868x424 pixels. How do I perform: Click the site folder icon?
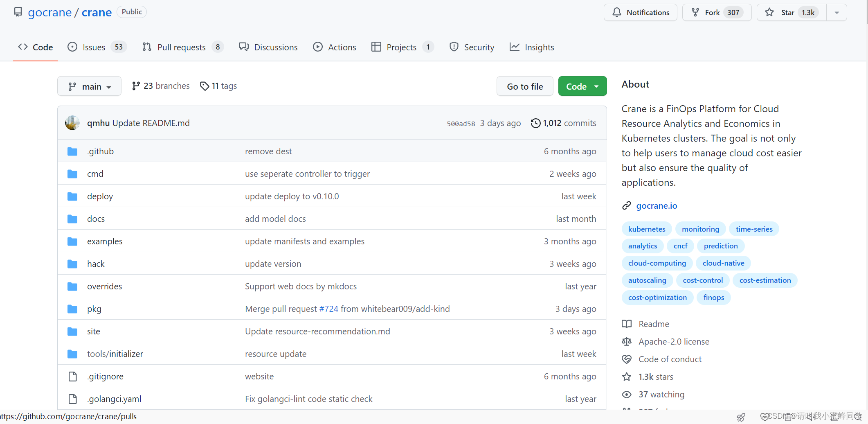[72, 332]
